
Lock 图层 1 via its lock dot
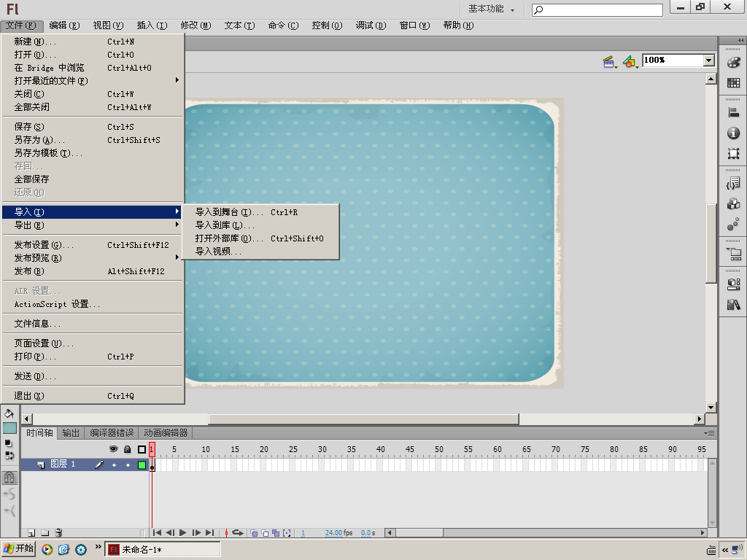(128, 464)
